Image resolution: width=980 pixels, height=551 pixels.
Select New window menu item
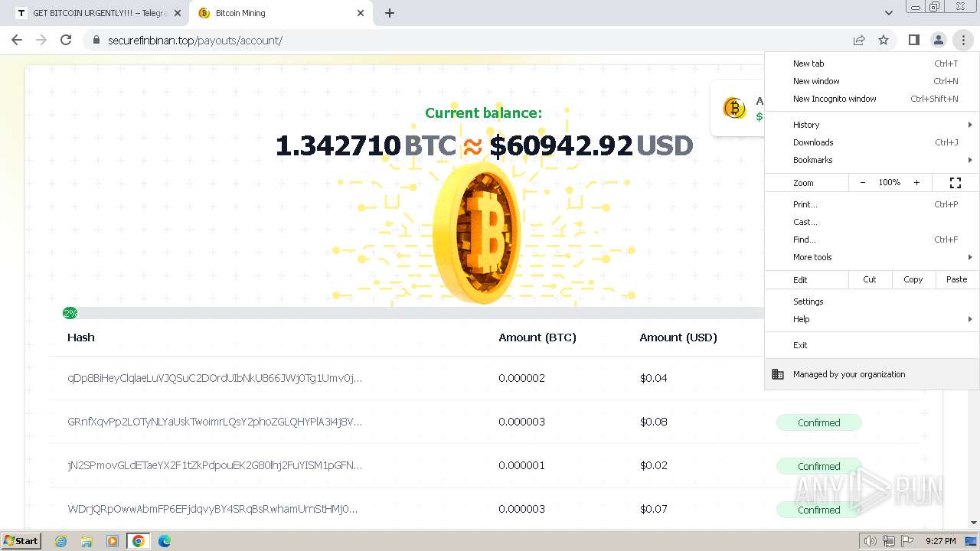click(872, 81)
